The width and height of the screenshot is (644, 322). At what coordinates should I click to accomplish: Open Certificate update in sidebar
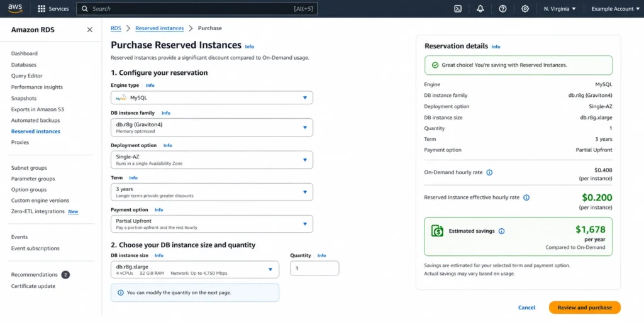click(x=33, y=286)
